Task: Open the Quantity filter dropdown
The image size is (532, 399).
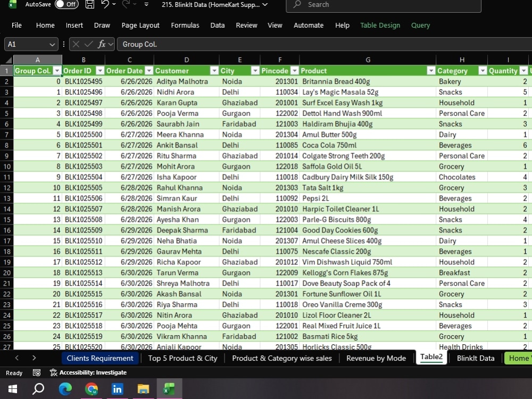Action: (524, 71)
